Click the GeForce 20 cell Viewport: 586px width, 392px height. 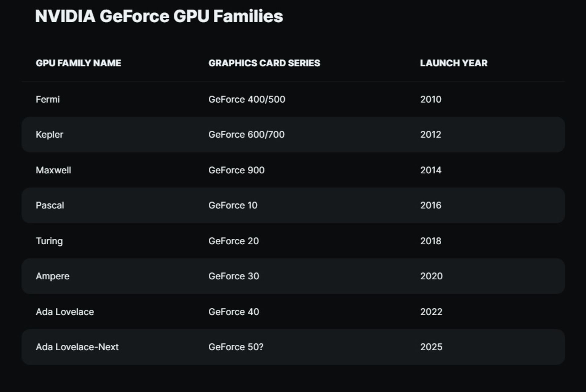pyautogui.click(x=234, y=241)
